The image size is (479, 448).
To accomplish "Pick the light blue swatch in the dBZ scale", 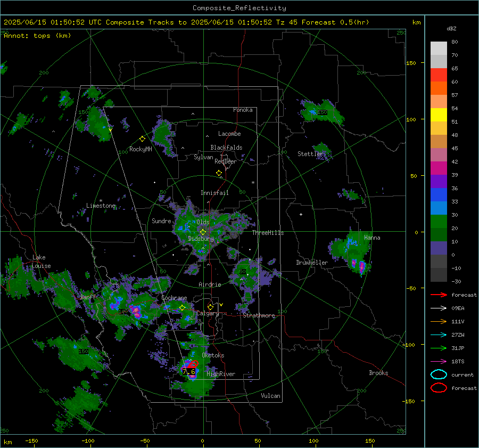I will click(x=439, y=208).
